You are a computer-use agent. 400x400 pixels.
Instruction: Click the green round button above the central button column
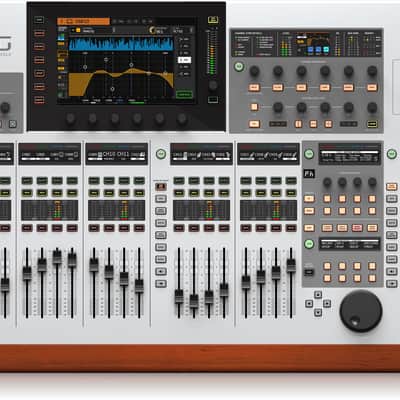[161, 154]
